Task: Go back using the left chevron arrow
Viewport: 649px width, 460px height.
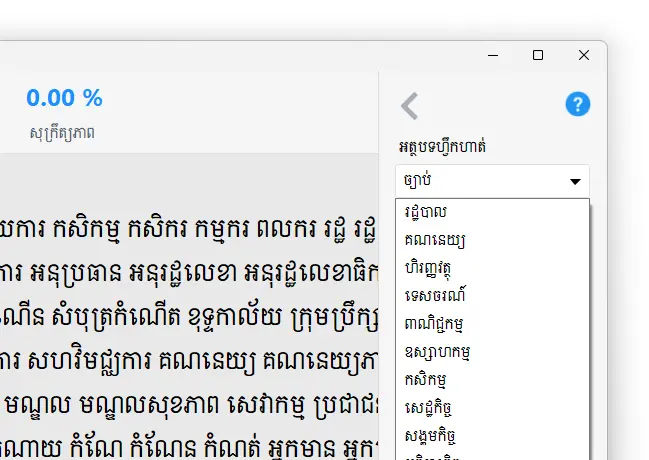Action: [409, 105]
